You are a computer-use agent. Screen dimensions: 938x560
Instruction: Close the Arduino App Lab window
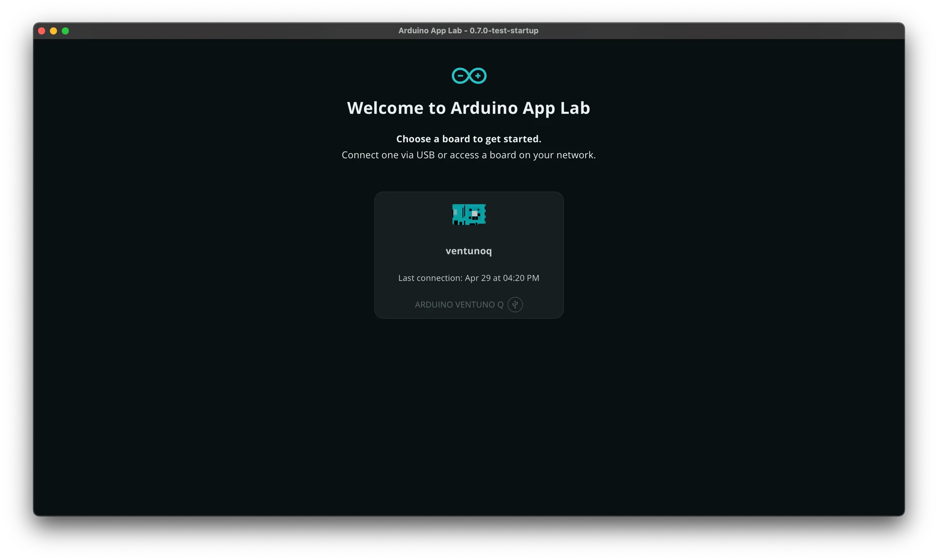tap(42, 31)
